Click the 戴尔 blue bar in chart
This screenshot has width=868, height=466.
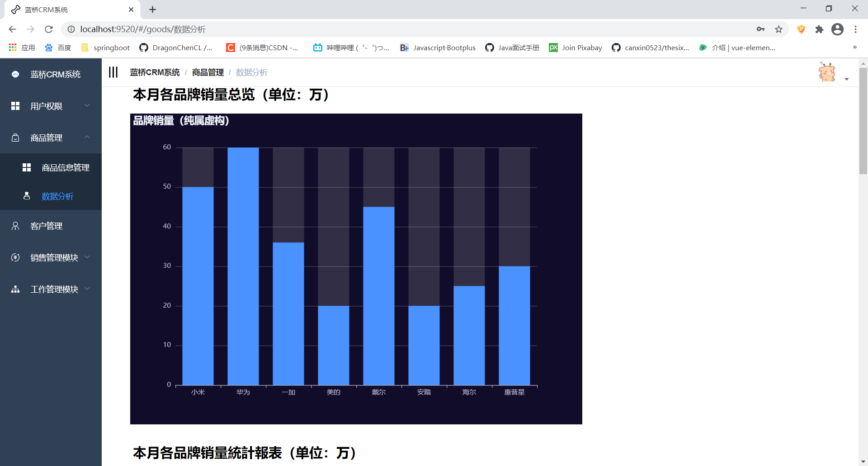point(379,296)
